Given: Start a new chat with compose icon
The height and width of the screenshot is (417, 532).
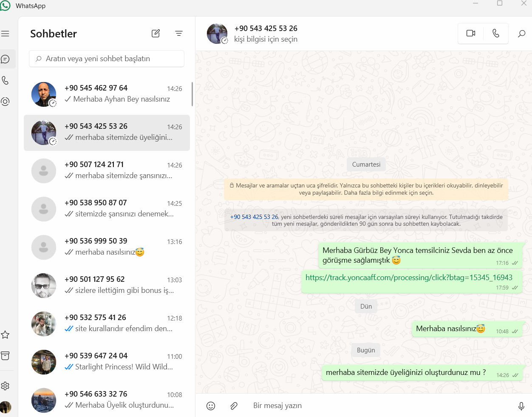Looking at the screenshot, I should (x=156, y=33).
